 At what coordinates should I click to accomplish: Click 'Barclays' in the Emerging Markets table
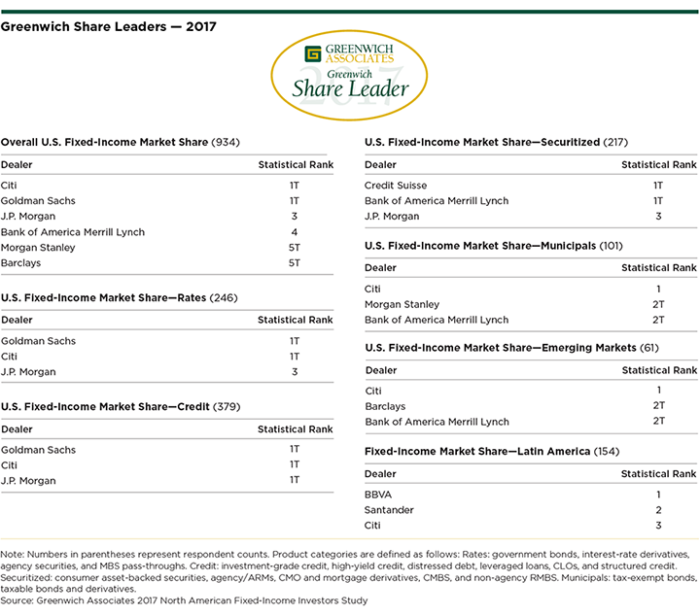point(385,407)
